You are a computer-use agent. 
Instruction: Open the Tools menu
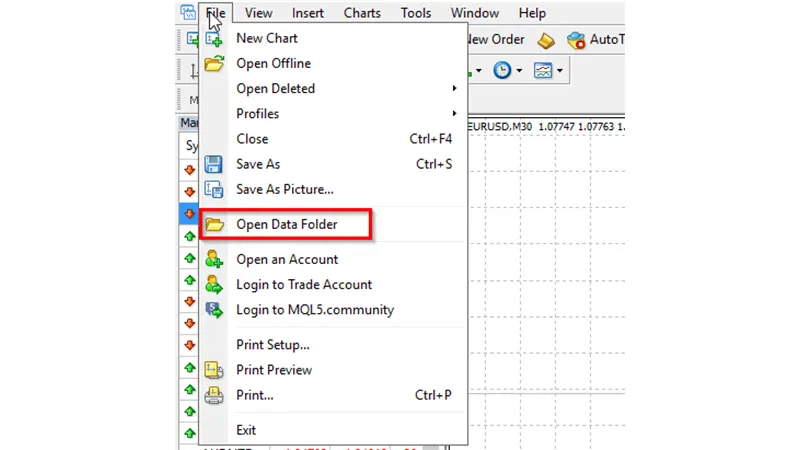click(416, 13)
